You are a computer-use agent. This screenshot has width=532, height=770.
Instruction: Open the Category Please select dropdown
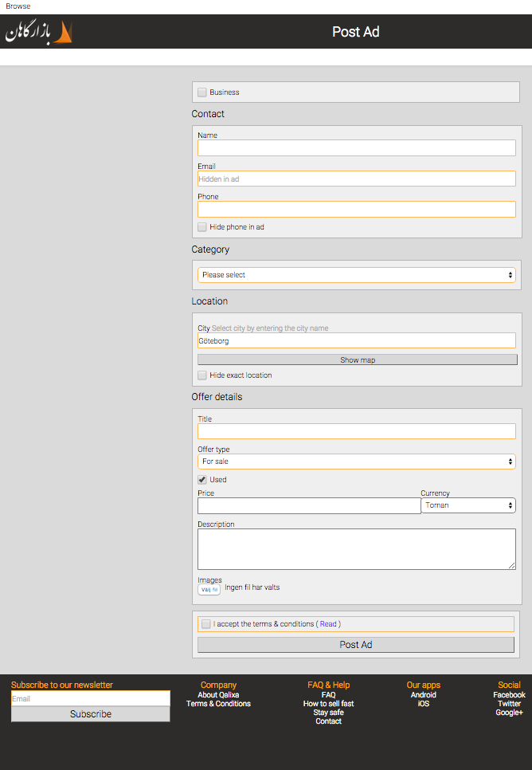(x=356, y=275)
